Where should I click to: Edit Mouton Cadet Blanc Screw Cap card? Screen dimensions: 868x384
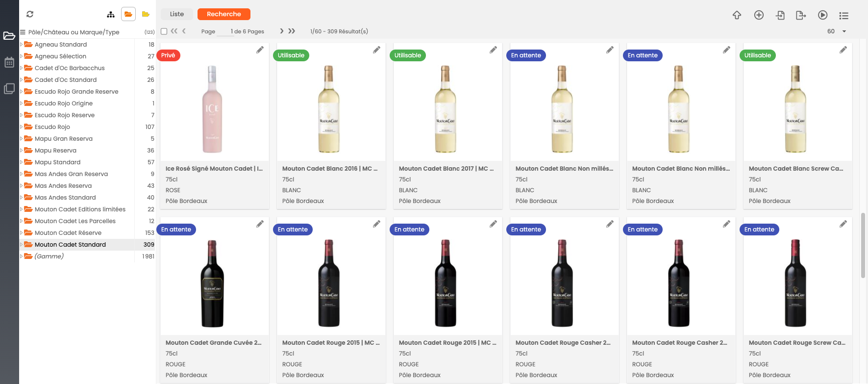pyautogui.click(x=843, y=50)
